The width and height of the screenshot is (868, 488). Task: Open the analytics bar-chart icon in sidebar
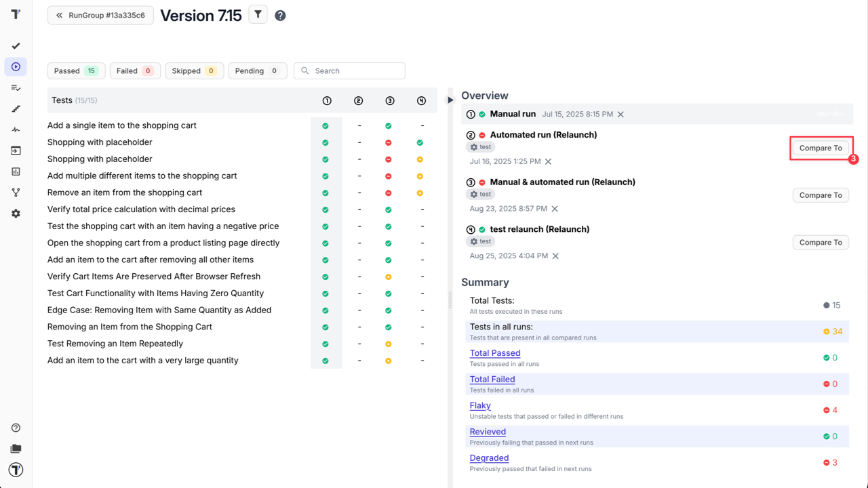(x=16, y=171)
